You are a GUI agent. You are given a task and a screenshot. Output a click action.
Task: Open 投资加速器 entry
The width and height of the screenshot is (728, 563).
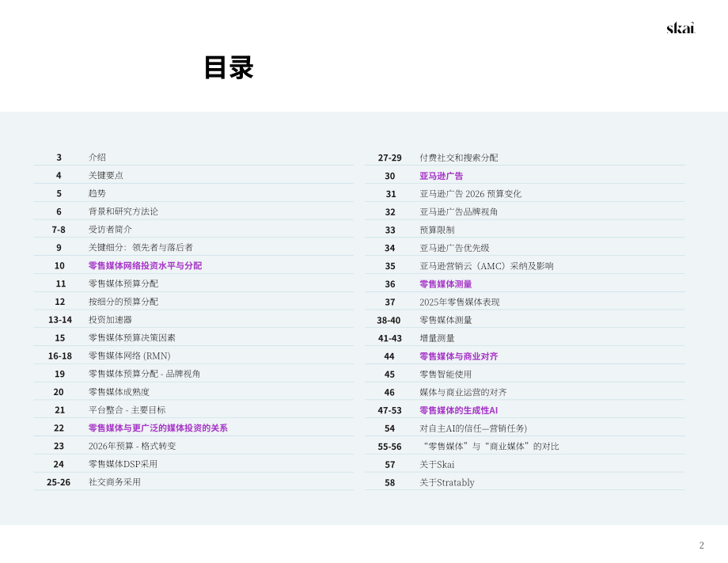110,320
